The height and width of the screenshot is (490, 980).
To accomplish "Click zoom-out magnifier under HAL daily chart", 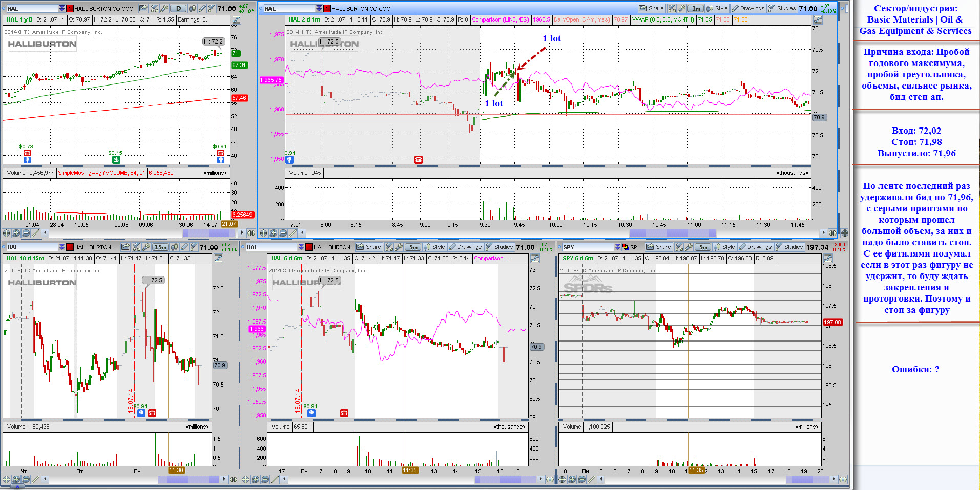I will [26, 233].
